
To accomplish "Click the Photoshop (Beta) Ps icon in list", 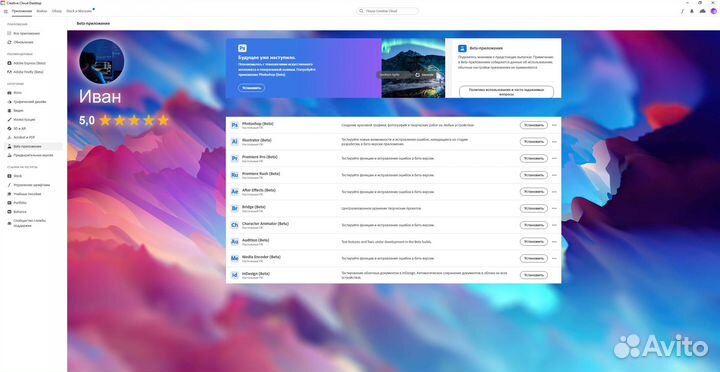I will tap(234, 125).
